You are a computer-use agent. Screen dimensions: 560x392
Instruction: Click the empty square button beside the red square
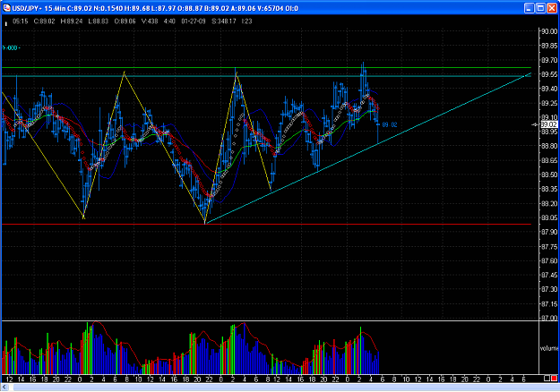tap(547, 379)
